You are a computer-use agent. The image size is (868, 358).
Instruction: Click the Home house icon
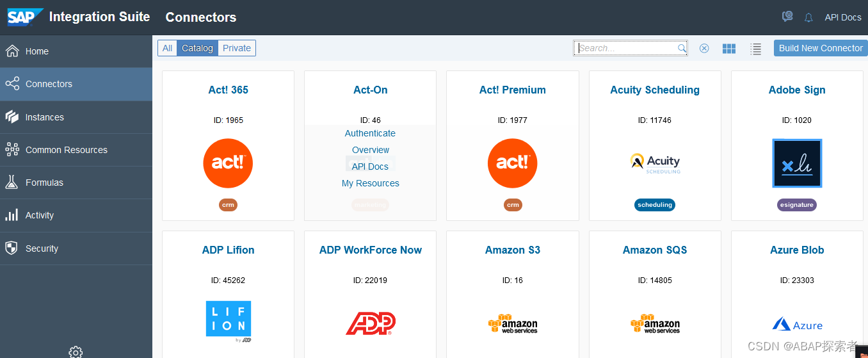pyautogui.click(x=12, y=51)
